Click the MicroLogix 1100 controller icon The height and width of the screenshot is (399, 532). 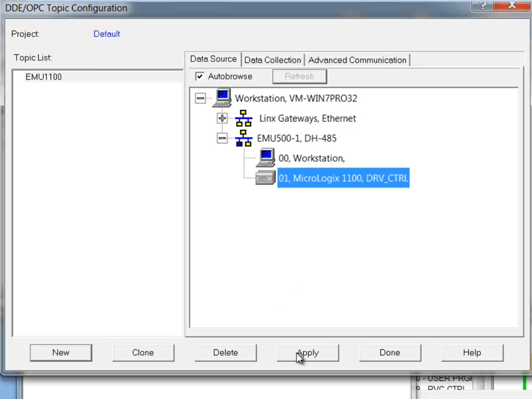(x=265, y=178)
